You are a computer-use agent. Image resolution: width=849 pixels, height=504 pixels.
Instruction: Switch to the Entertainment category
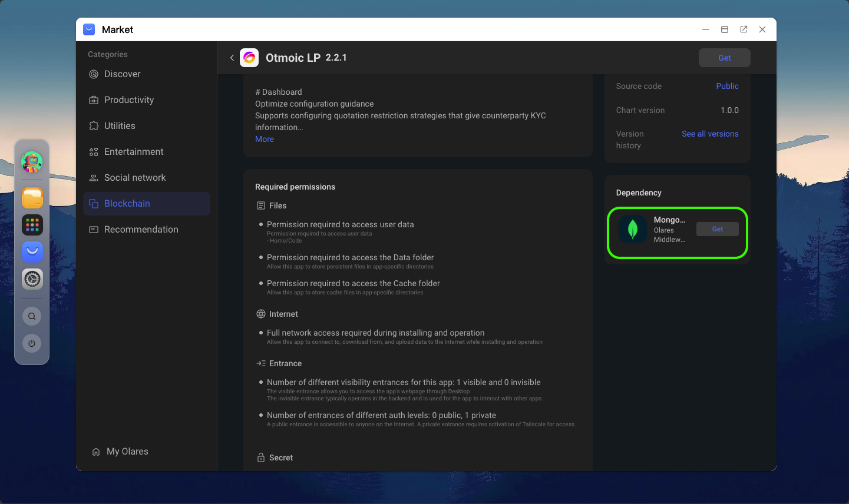click(134, 152)
